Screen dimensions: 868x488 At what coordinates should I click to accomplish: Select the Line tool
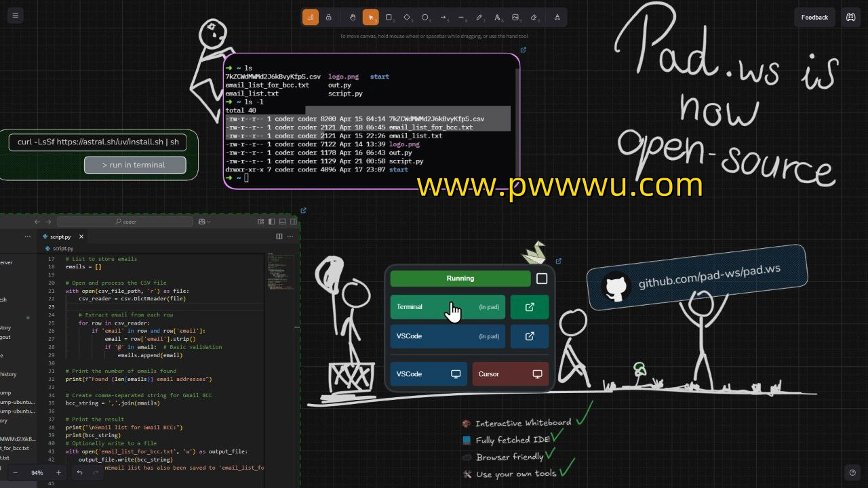click(462, 17)
